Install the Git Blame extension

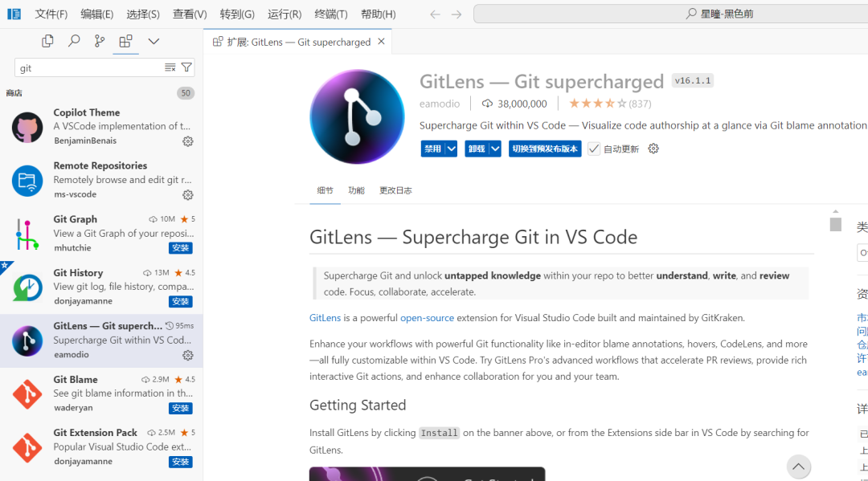[181, 408]
